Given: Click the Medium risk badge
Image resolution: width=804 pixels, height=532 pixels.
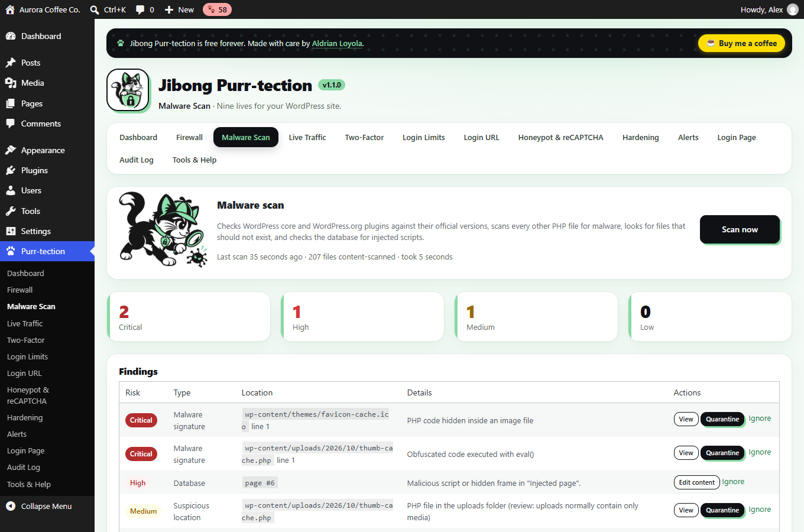Looking at the screenshot, I should 144,511.
